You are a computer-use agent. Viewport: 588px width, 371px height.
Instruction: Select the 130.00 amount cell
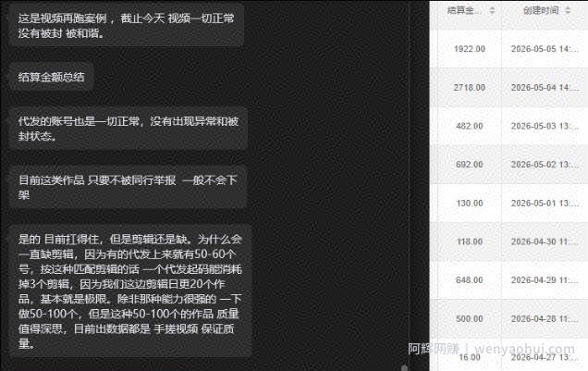(x=470, y=204)
